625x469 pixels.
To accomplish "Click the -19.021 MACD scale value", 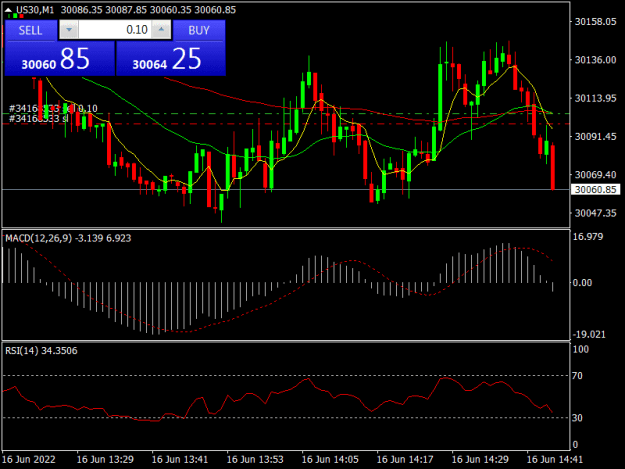I will (589, 334).
